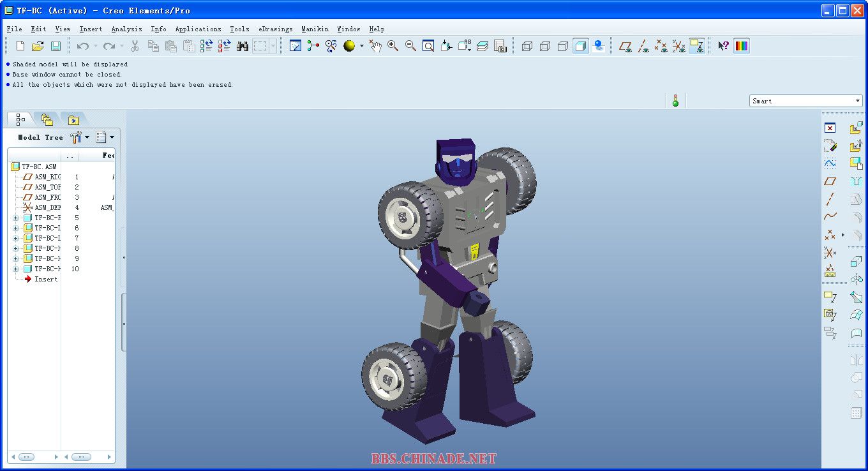Screen dimensions: 868x471
Task: Click the Repaint screen icon
Action: 296,46
